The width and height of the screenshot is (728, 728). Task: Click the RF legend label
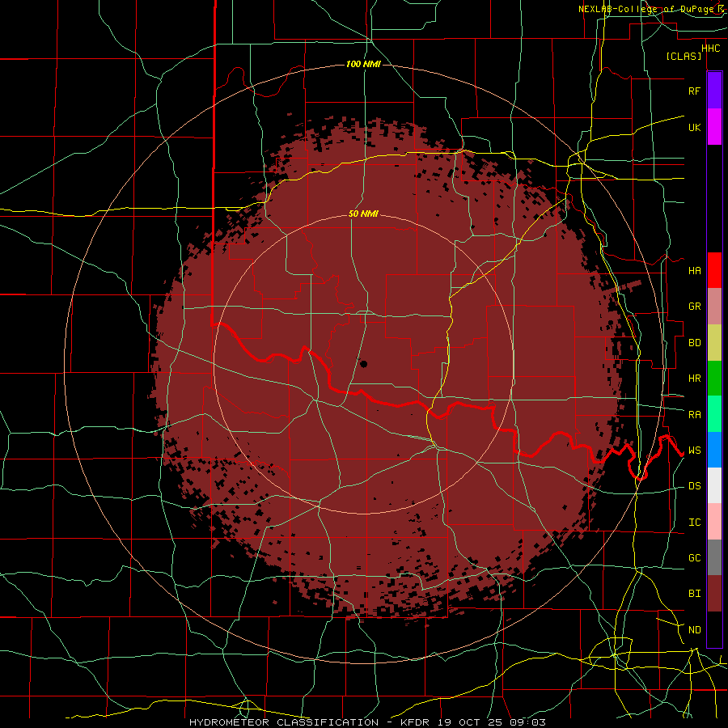point(694,91)
